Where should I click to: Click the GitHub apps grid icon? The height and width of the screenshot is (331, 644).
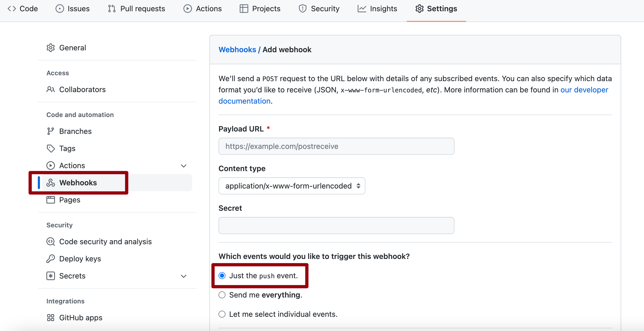(x=50, y=318)
